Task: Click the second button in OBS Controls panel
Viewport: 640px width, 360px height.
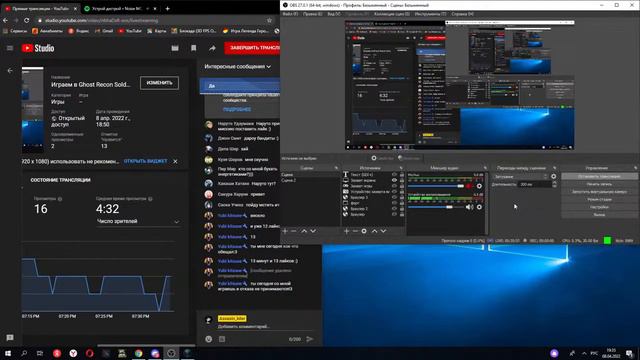Action: (599, 184)
